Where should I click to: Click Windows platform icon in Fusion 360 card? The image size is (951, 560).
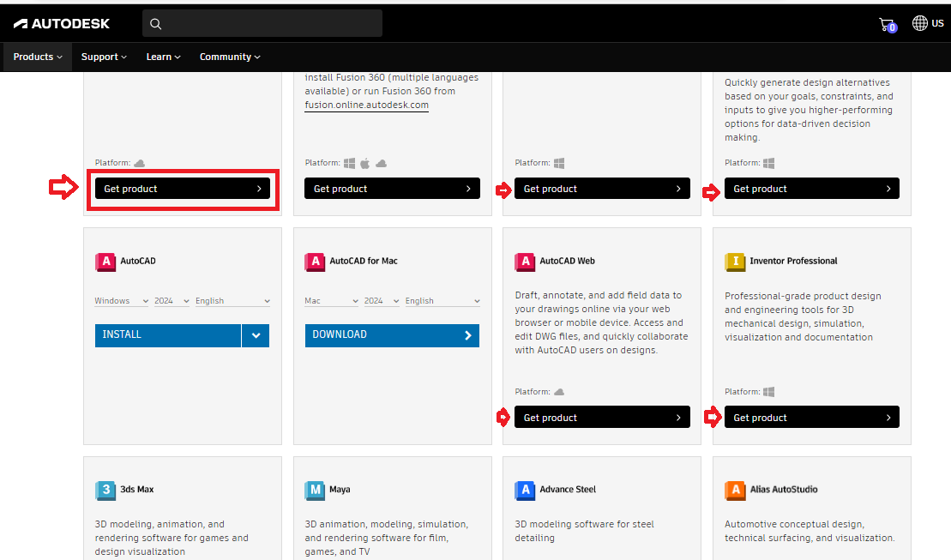[x=349, y=163]
